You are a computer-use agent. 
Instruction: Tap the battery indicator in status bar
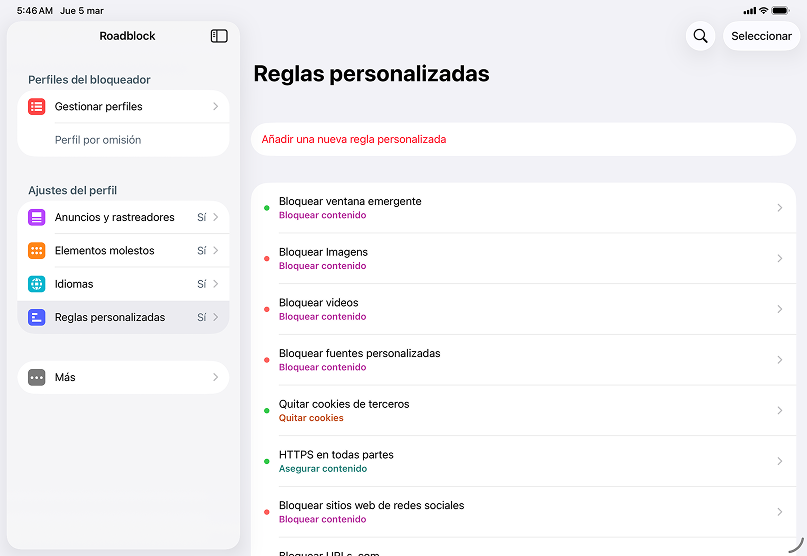(780, 10)
